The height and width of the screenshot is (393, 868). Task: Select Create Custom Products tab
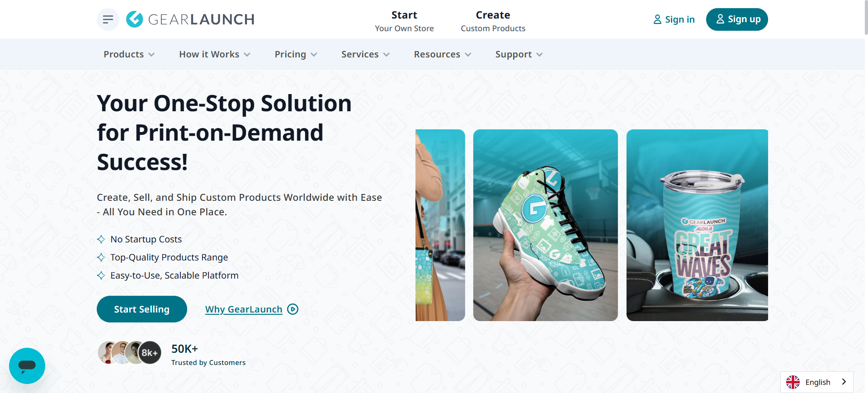tap(493, 21)
